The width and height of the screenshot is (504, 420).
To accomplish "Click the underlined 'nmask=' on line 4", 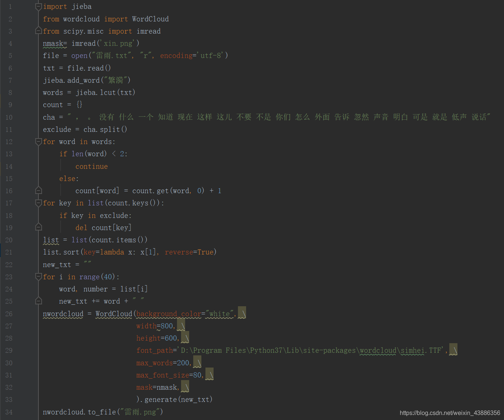I will [55, 44].
